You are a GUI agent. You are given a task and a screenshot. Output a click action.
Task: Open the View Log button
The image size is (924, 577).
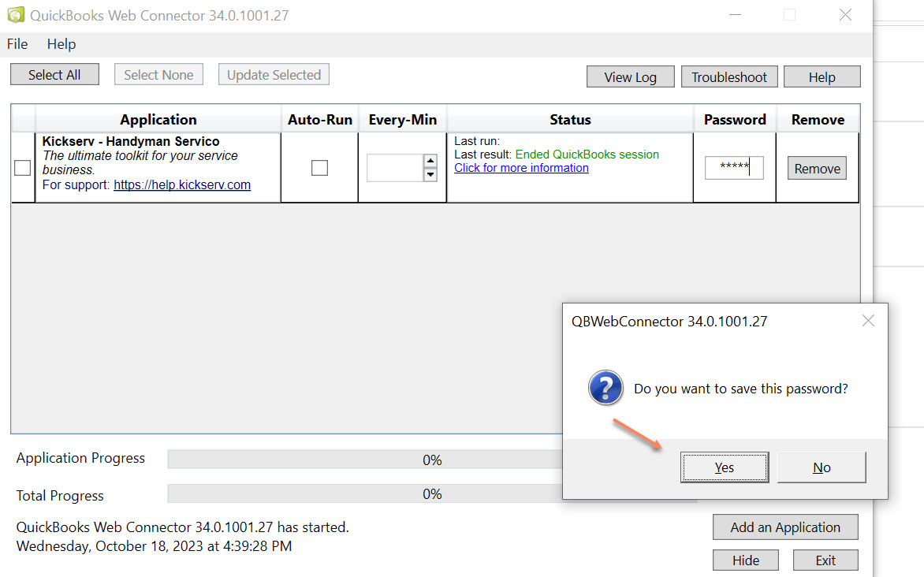[x=630, y=77]
